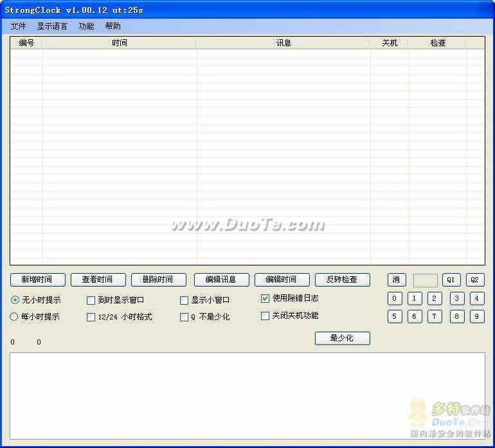Click the 反转检查 button

pyautogui.click(x=343, y=280)
